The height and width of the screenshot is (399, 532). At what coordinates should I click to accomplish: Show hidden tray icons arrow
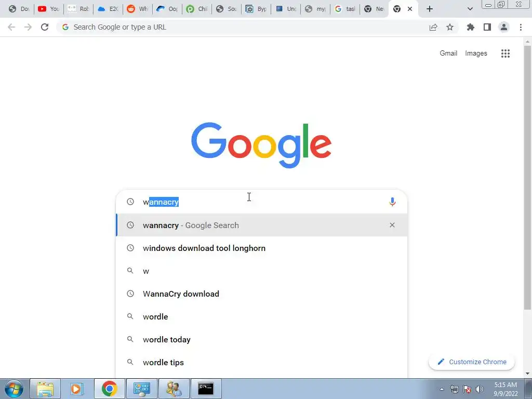[442, 389]
